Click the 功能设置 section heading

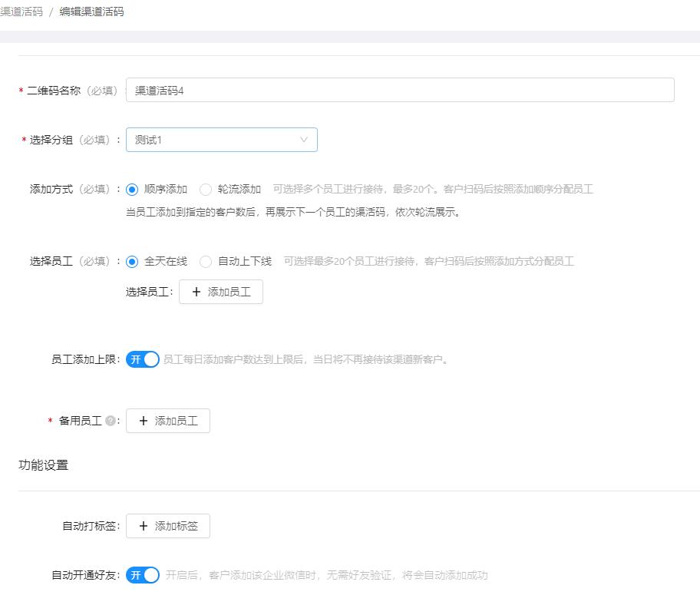pos(44,464)
